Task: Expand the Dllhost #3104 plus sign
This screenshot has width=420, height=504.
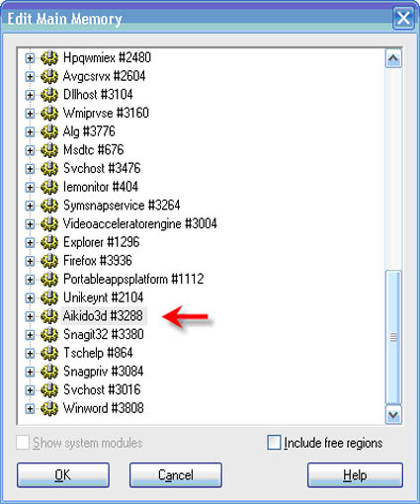Action: pyautogui.click(x=30, y=95)
